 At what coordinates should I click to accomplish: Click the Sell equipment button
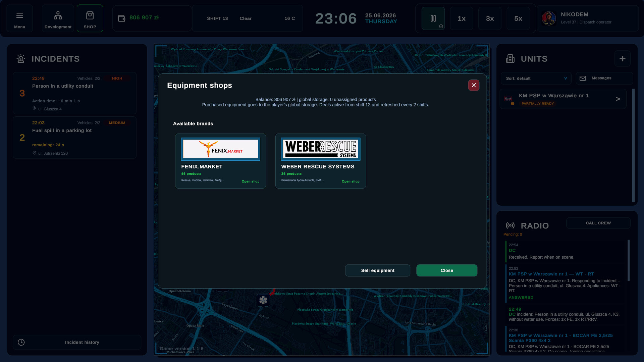pyautogui.click(x=378, y=270)
